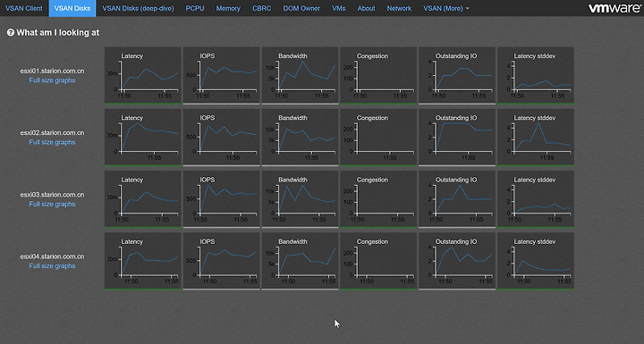Open esxi03 Congestion graph thumbnail

coord(378,199)
